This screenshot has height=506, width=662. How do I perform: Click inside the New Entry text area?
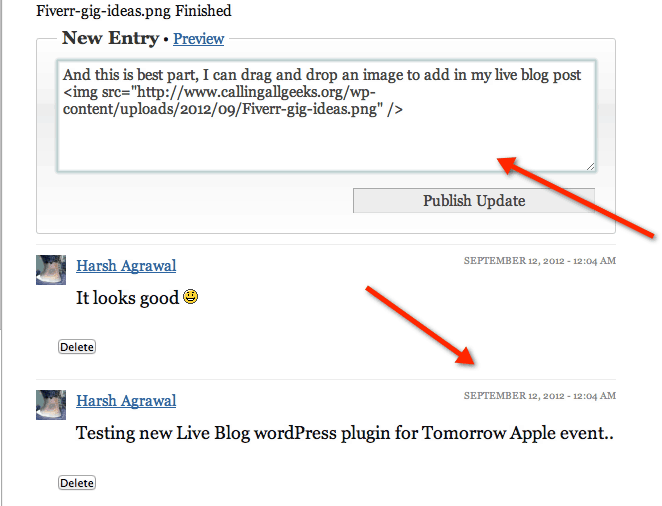(x=326, y=116)
